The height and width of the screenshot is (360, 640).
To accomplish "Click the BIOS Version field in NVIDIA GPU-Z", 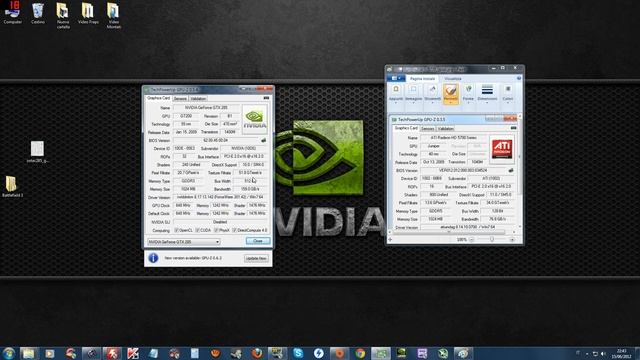I will click(x=216, y=140).
